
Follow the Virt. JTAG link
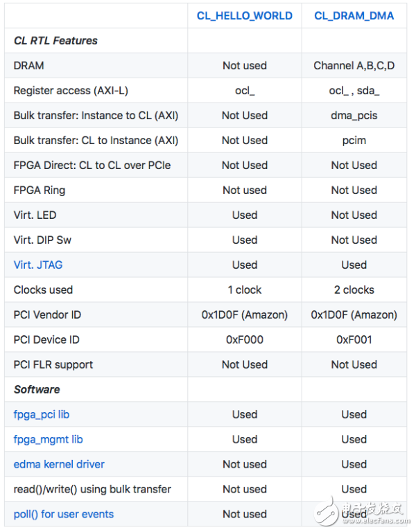38,265
